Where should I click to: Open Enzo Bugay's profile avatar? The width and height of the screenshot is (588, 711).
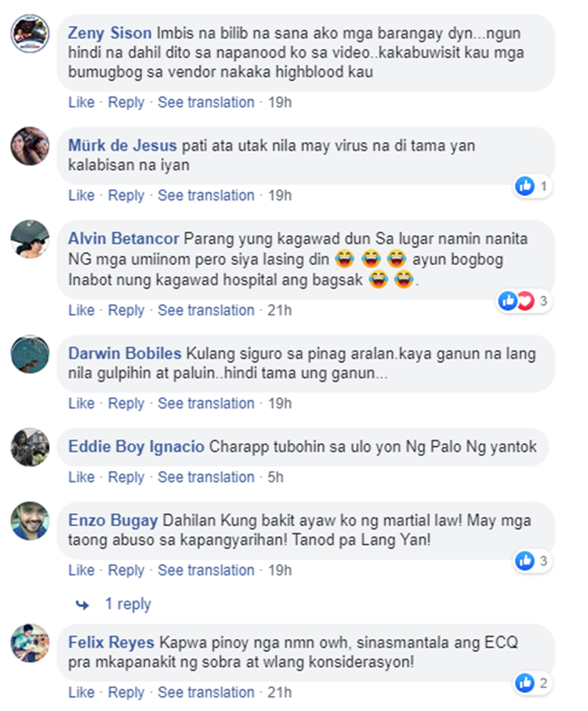pyautogui.click(x=30, y=521)
